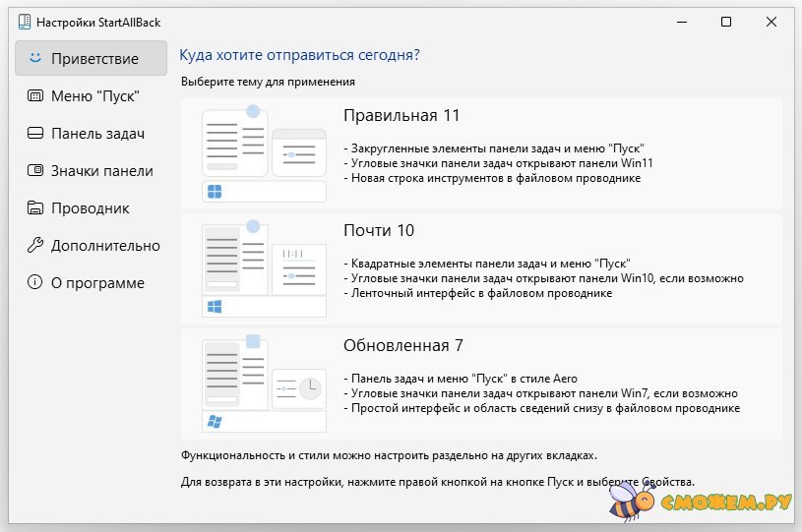Switch to the Меню "Пуск" section
802x532 pixels.
[x=94, y=95]
